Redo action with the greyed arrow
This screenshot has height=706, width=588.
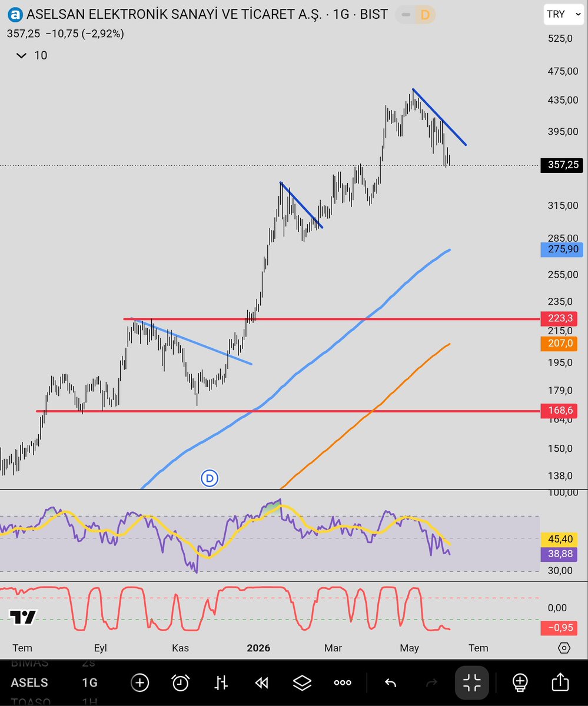(x=431, y=682)
